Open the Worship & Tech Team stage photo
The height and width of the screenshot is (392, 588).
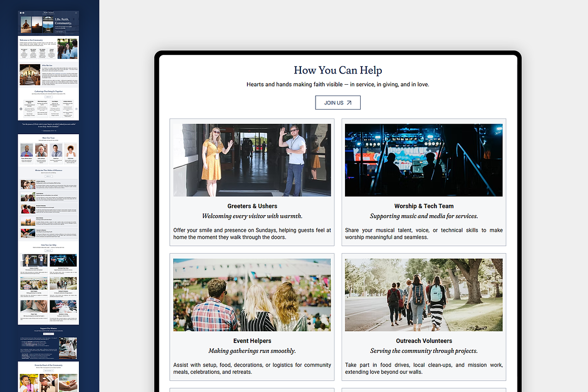pos(424,160)
